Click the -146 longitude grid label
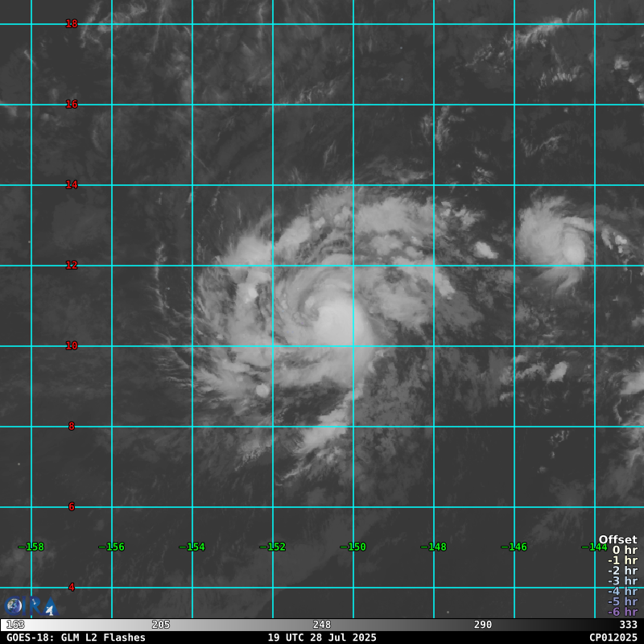Screen dimensions: 644x644 (x=514, y=547)
